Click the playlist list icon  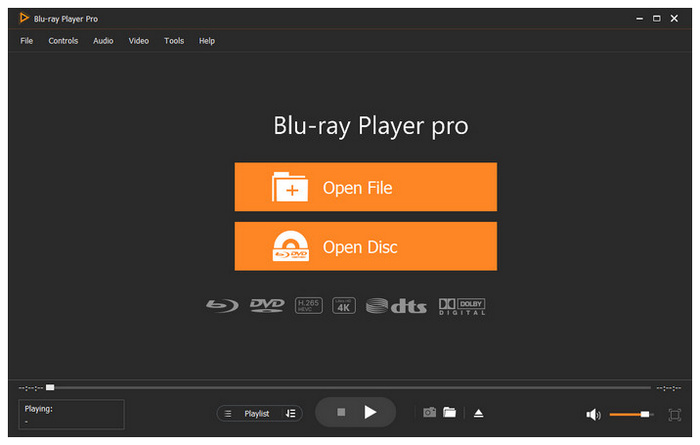point(228,414)
